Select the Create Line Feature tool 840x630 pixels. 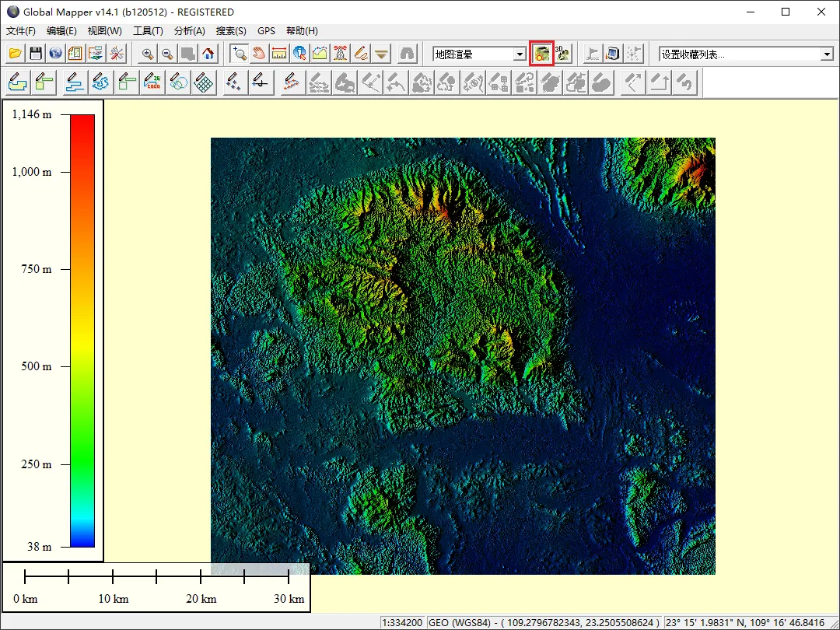[75, 83]
